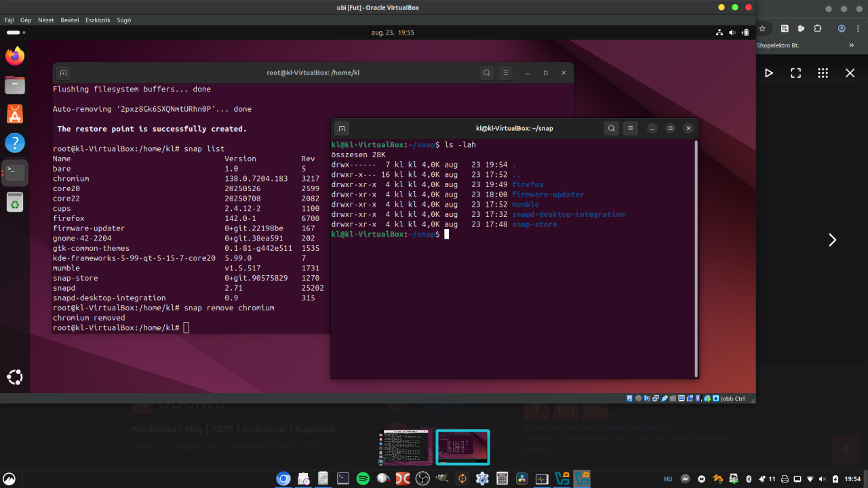Screen dimensions: 868x488
Task: Open the Eszközök menu in VirtualBox
Action: point(98,20)
